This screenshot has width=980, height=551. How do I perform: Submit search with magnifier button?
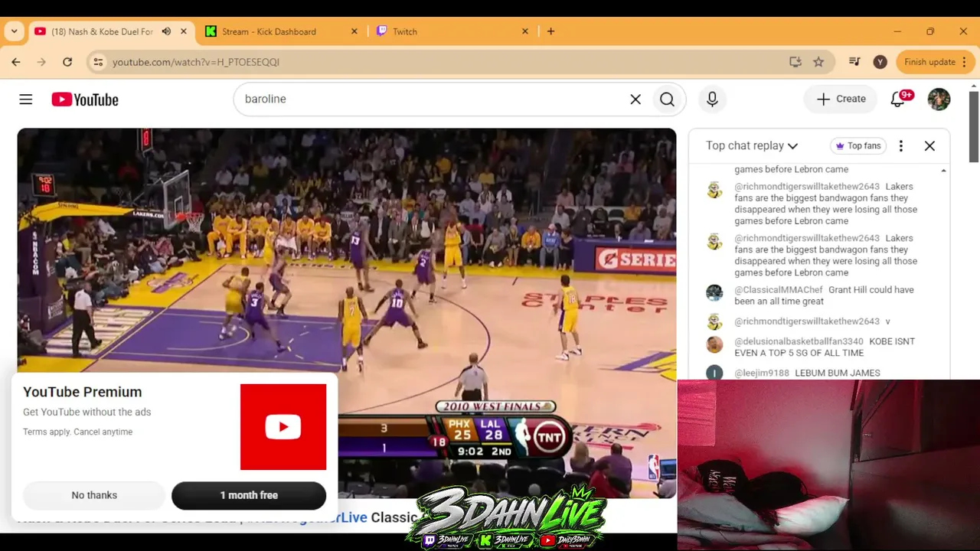[667, 99]
